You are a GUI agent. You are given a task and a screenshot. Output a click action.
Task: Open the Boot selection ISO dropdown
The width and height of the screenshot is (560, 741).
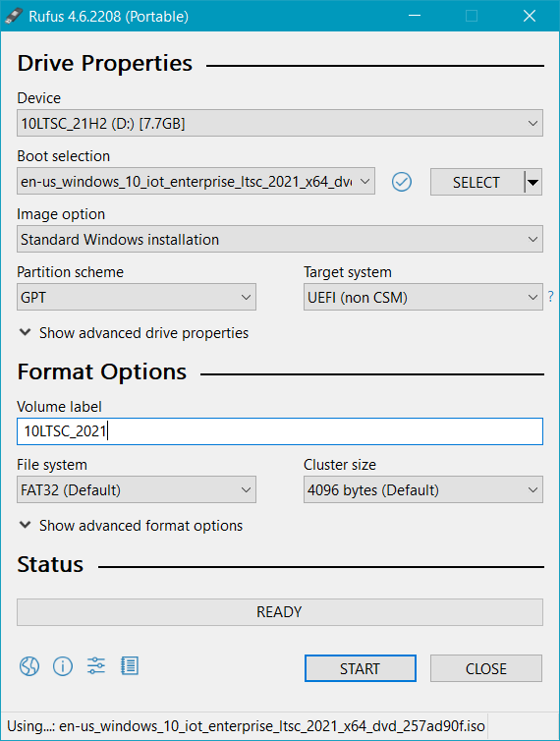coord(196,181)
